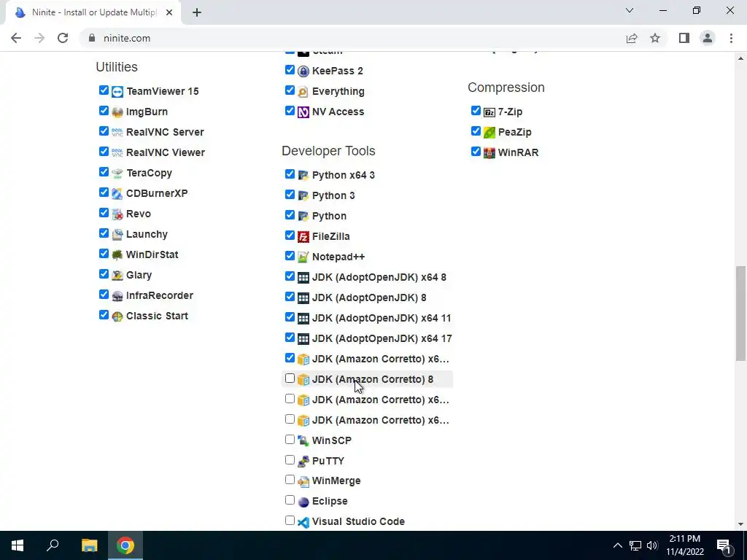Image resolution: width=747 pixels, height=560 pixels.
Task: Click the NV Access icon
Action: pos(303,112)
